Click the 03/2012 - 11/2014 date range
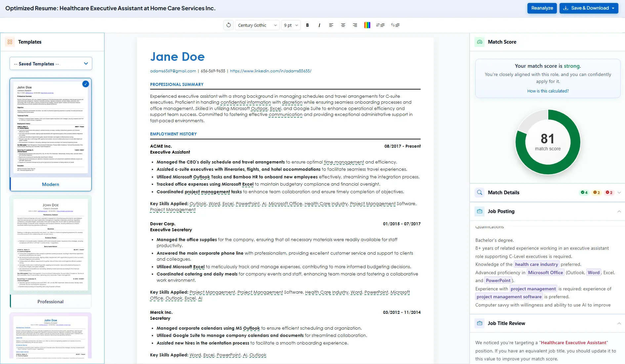This screenshot has height=364, width=625. coord(402,312)
